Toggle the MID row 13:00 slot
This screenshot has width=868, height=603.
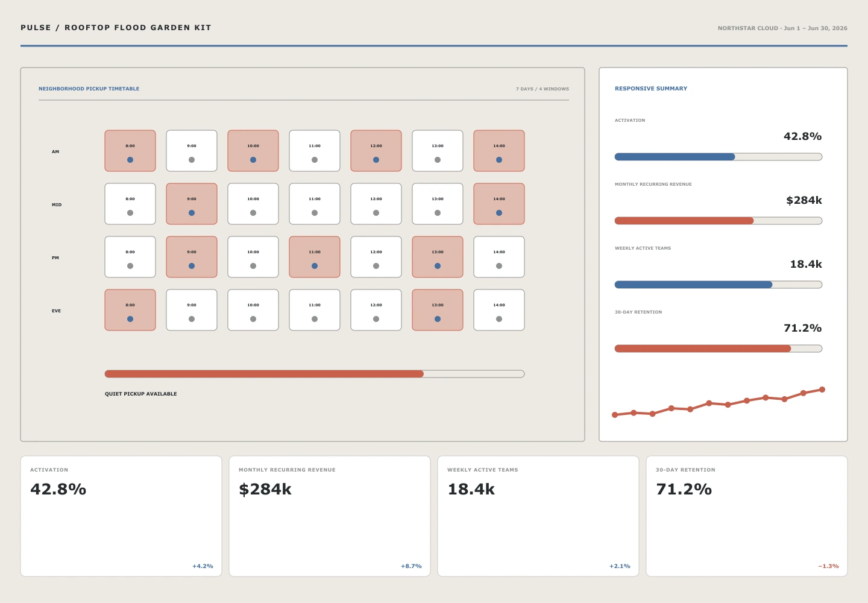(438, 204)
